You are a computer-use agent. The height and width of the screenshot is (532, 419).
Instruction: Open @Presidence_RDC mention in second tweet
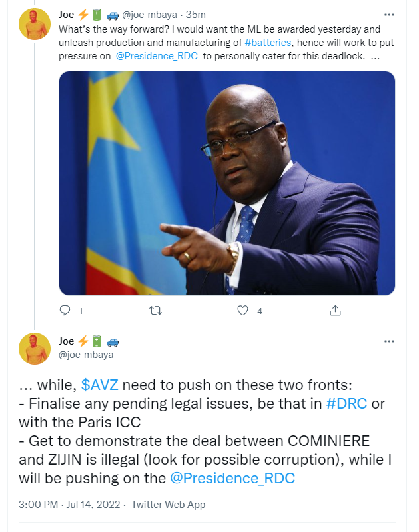point(232,478)
